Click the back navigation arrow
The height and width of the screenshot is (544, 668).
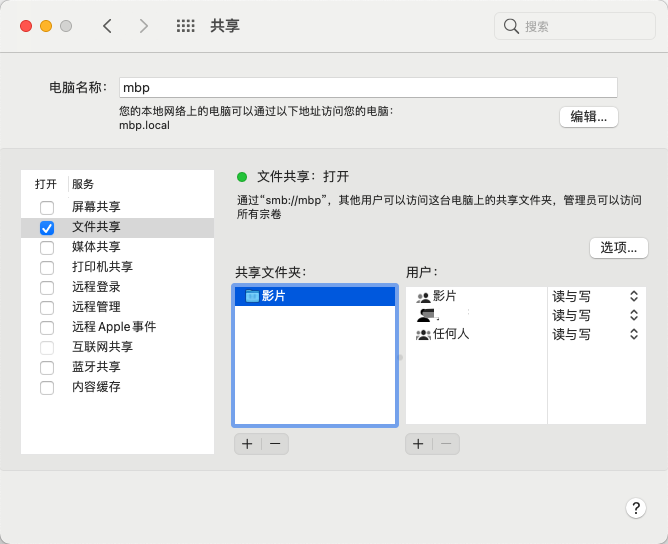coord(107,26)
